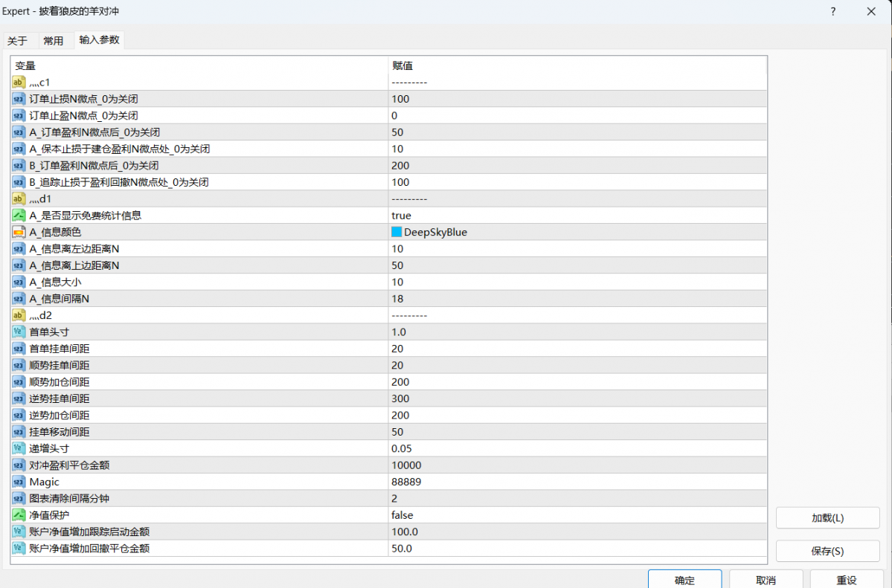The width and height of the screenshot is (892, 588).
Task: Click the A_信息间隔N value 18
Action: coord(397,299)
